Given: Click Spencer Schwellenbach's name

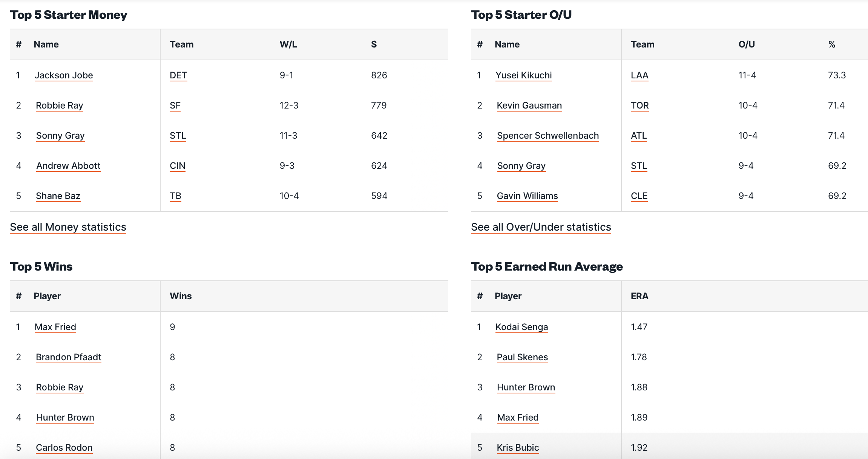Looking at the screenshot, I should tap(547, 136).
